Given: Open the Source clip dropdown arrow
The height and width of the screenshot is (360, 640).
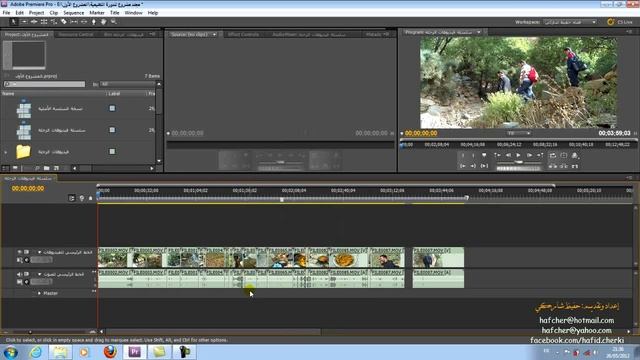Looking at the screenshot, I should coord(214,35).
